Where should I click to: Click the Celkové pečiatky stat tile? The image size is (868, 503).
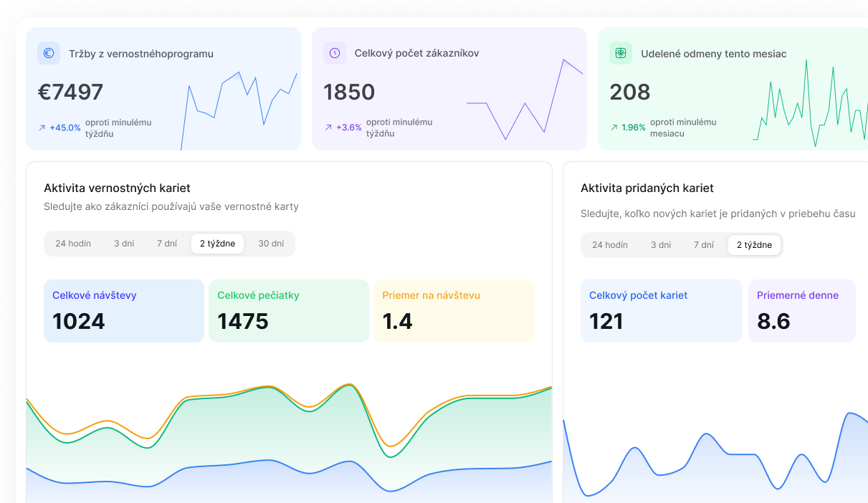(289, 311)
